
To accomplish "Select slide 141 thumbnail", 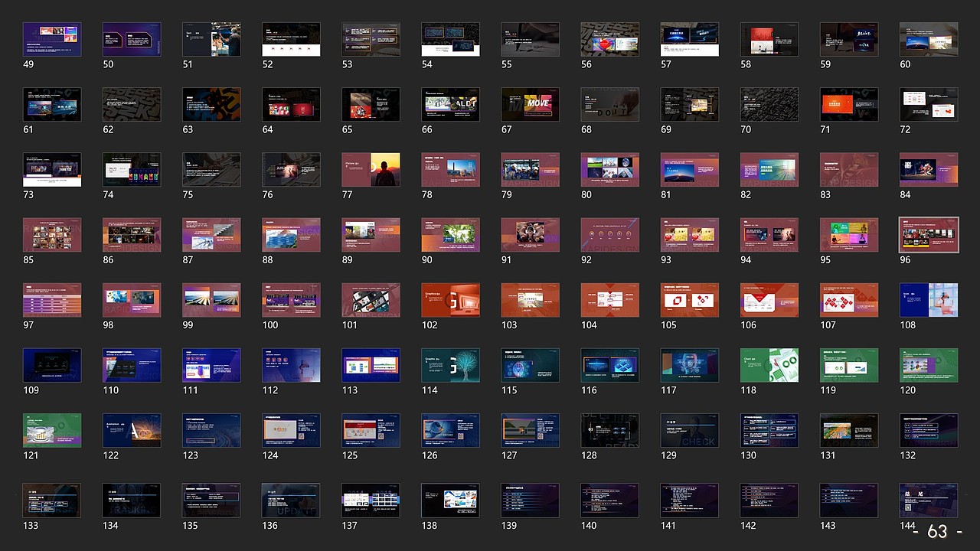I will 689,500.
